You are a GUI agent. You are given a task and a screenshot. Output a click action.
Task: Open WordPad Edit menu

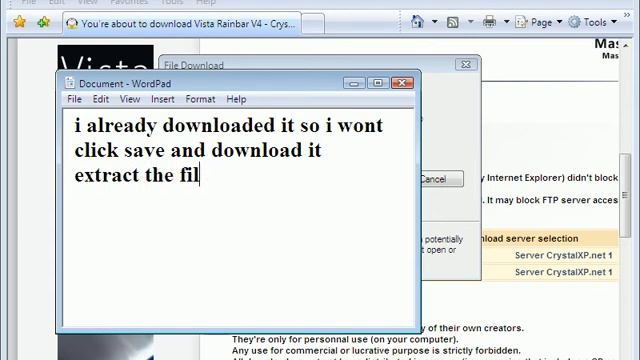point(100,99)
